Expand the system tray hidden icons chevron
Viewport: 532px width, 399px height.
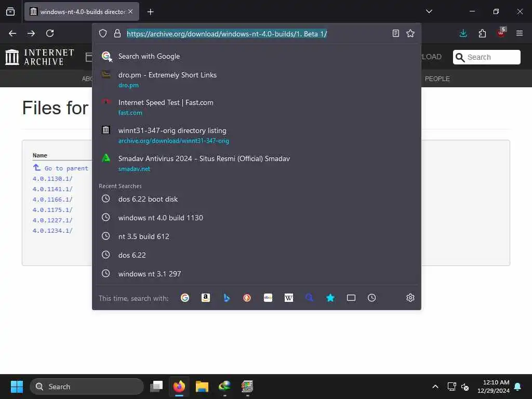tap(435, 387)
